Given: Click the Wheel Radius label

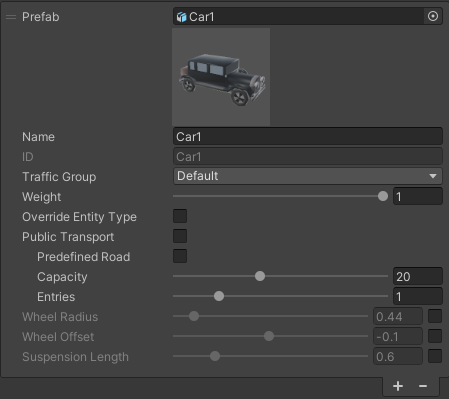Looking at the screenshot, I should pyautogui.click(x=60, y=317).
